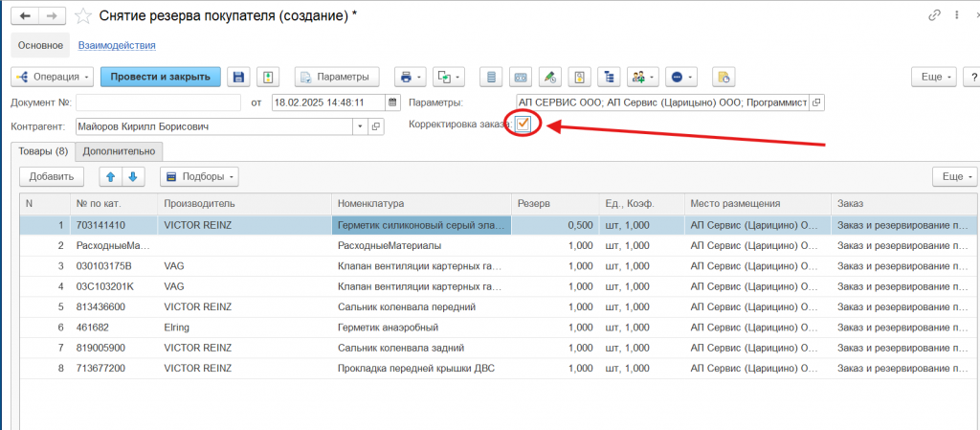The image size is (980, 430).
Task: Open the Подборы dropdown menu
Action: [x=198, y=176]
